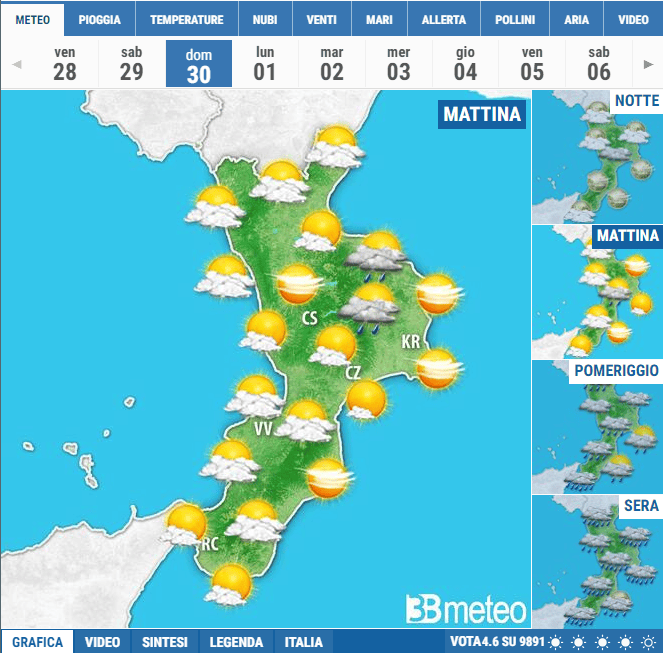The width and height of the screenshot is (663, 653).
Task: Click the sun icon at Calabria's southern tip
Action: coord(229,585)
